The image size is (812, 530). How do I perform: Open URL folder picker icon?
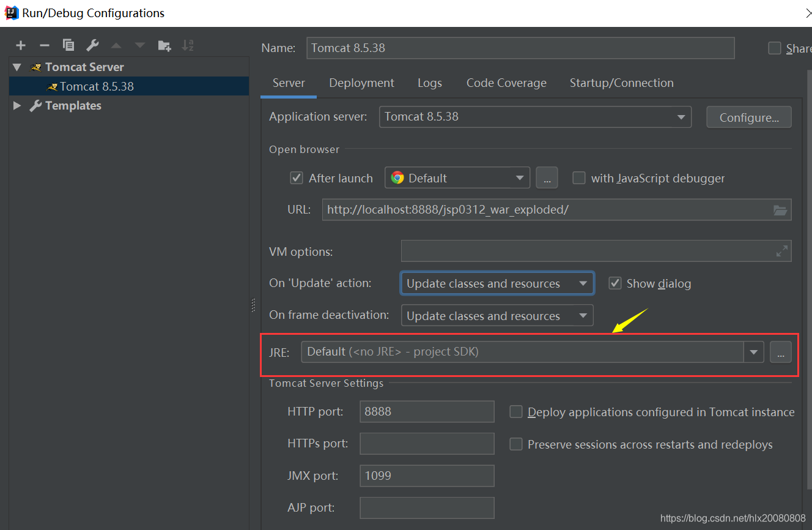[x=780, y=209]
